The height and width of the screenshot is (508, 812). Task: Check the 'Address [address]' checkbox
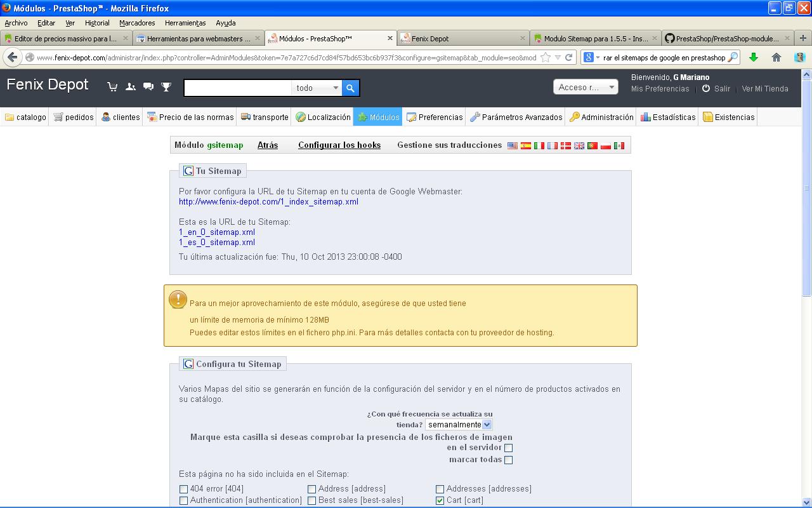[x=311, y=489]
